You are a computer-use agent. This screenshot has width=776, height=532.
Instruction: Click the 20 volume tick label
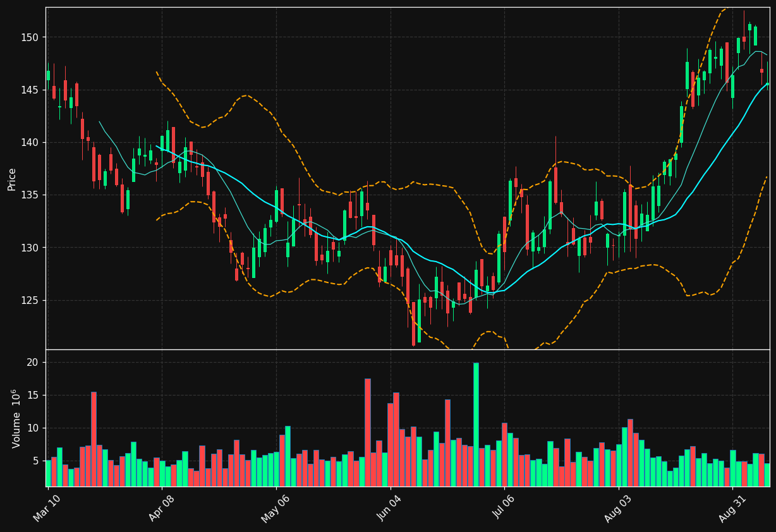click(32, 363)
